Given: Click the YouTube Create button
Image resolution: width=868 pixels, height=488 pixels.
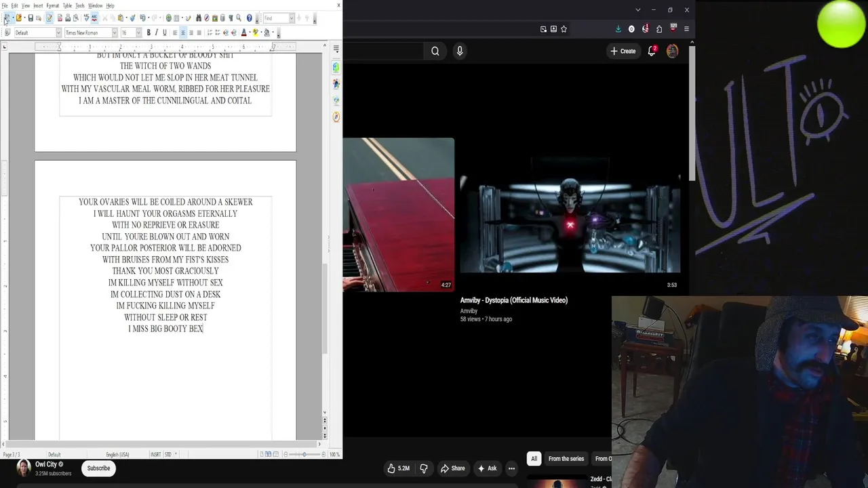Looking at the screenshot, I should [623, 51].
